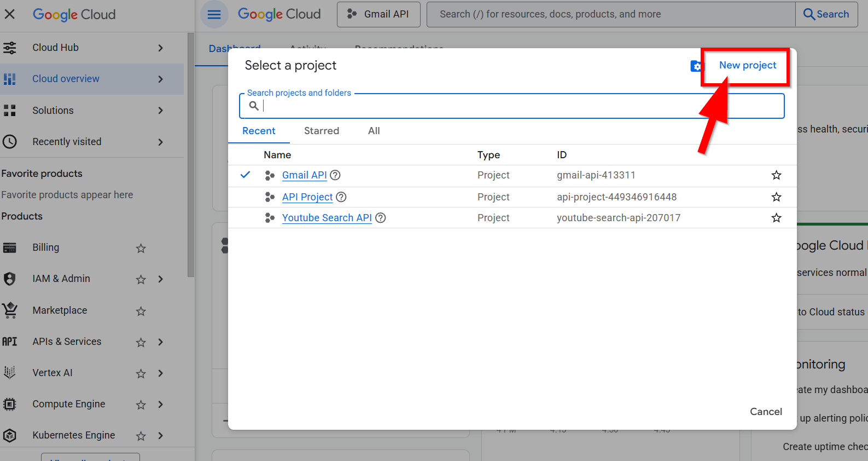Open the Gmail API project picker dropdown
Viewport: 868px width, 461px height.
point(378,14)
